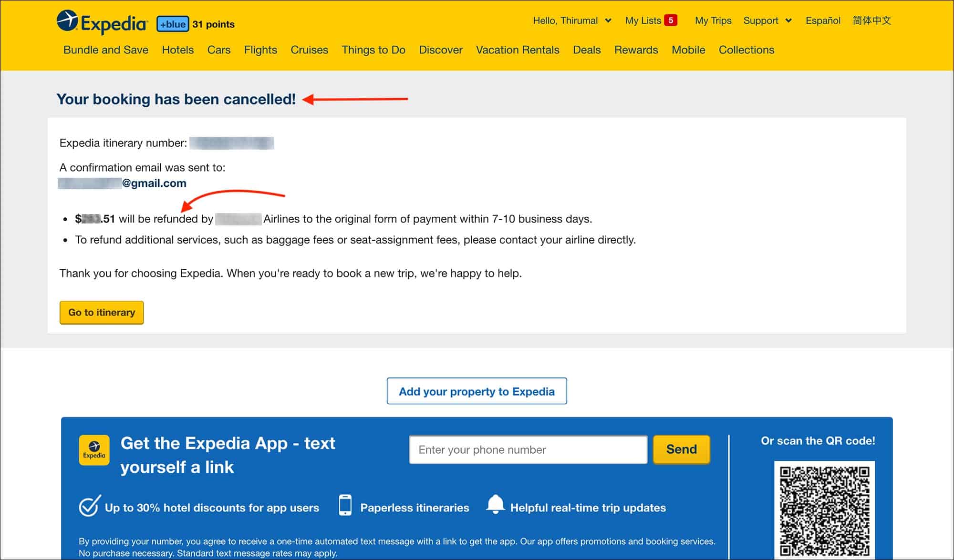The image size is (954, 560).
Task: Open My Lists
Action: point(643,20)
